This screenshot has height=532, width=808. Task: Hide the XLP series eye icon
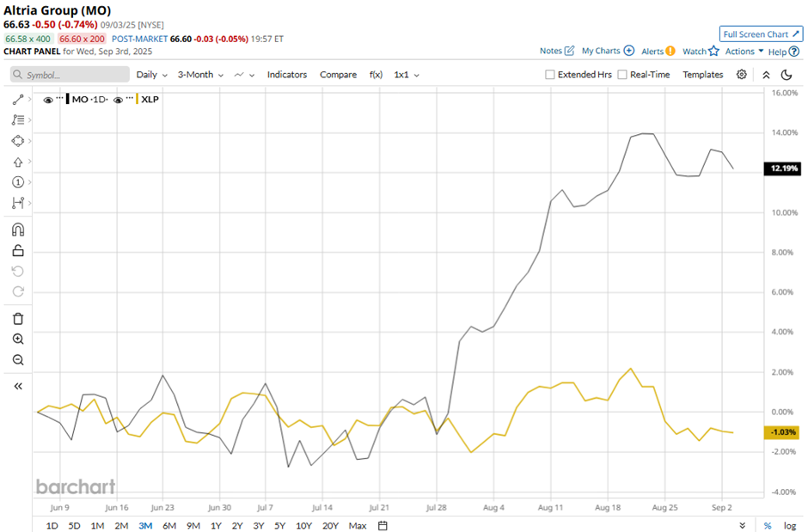(x=118, y=100)
